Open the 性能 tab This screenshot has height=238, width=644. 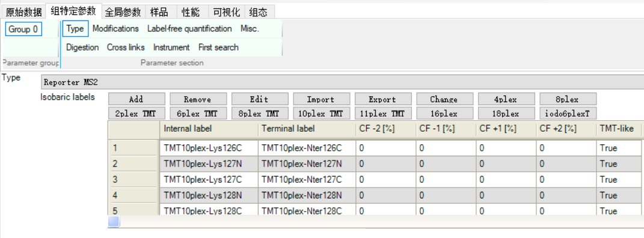(191, 12)
